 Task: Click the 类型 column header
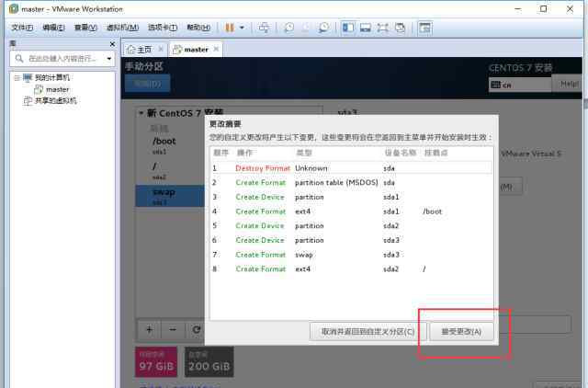pos(304,153)
